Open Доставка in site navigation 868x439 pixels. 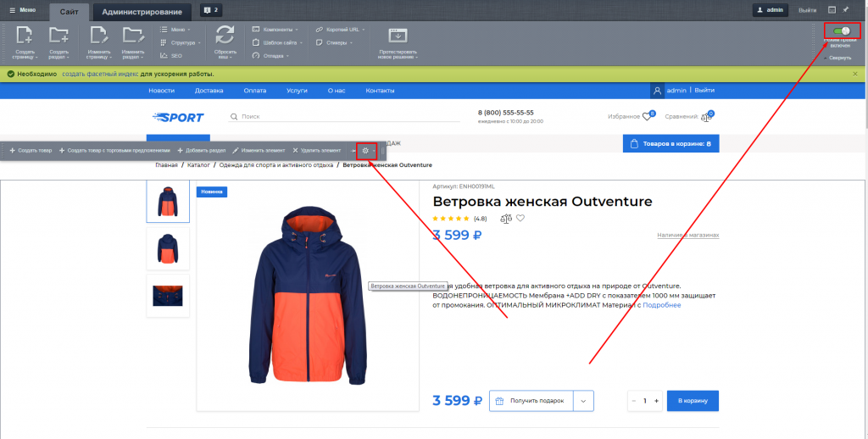pyautogui.click(x=209, y=90)
